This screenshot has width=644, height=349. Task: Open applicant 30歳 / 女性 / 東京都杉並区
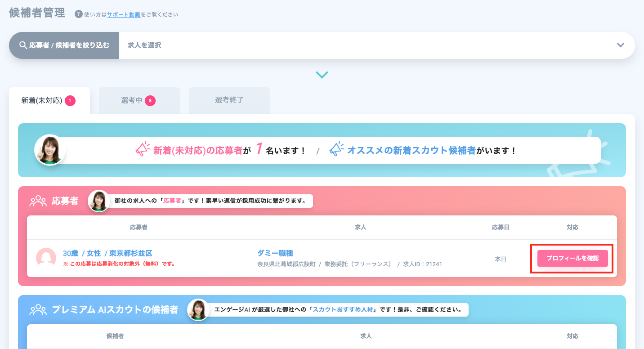pyautogui.click(x=107, y=254)
